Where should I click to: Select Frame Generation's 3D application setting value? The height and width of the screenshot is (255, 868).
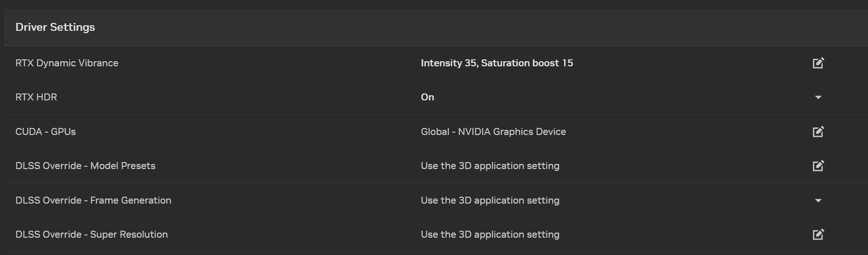tap(489, 200)
